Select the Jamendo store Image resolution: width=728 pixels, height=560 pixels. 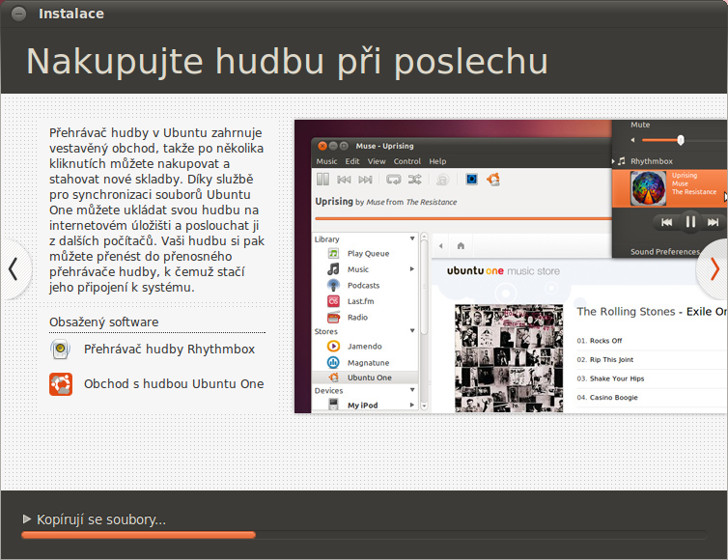[x=364, y=347]
